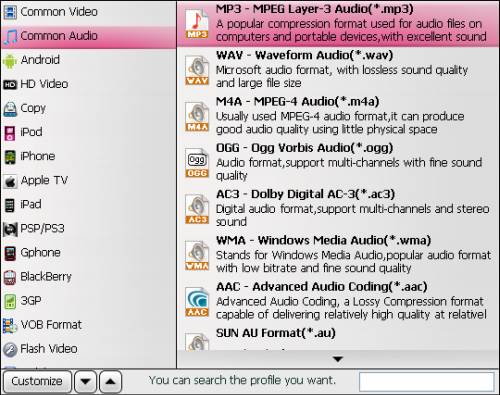Click the HD Video icon
The width and height of the screenshot is (500, 395).
coord(10,85)
